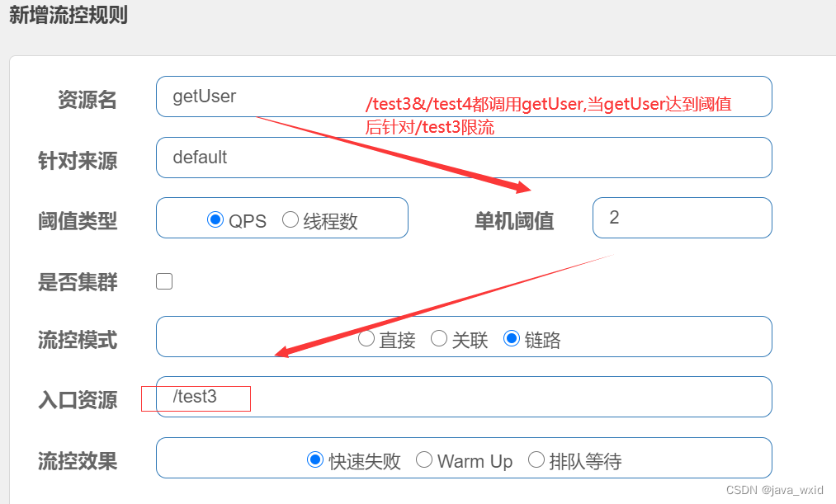The image size is (836, 504).
Task: Click the 阈值类型 label
Action: tap(78, 221)
